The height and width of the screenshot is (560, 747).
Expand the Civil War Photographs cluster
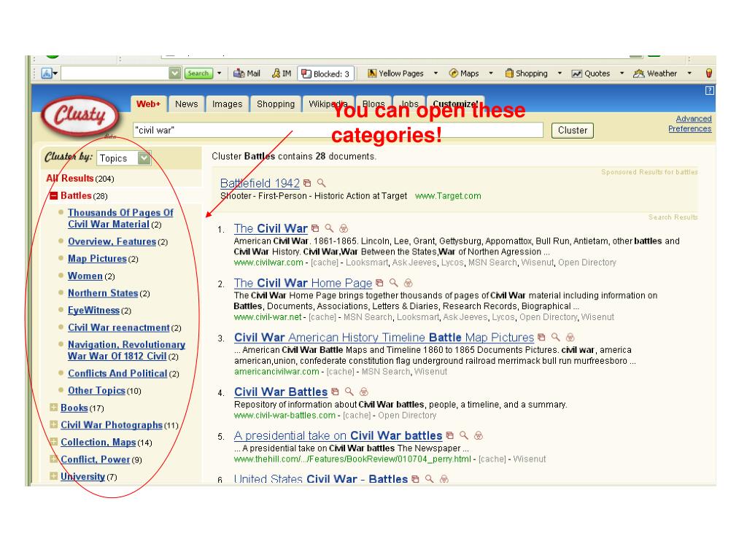coord(54,425)
